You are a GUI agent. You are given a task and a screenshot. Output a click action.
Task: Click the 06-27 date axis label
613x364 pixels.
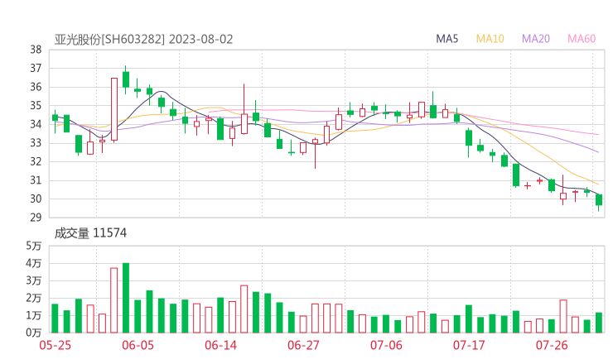303,345
